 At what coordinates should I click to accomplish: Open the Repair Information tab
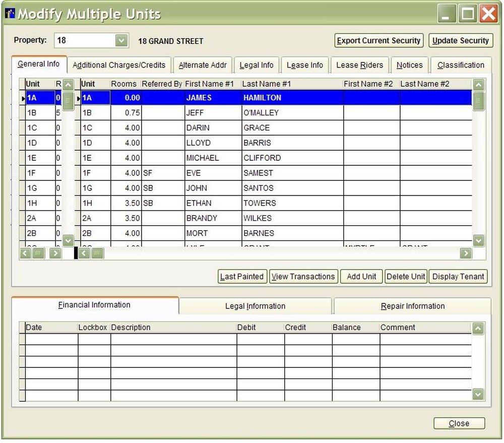point(412,306)
